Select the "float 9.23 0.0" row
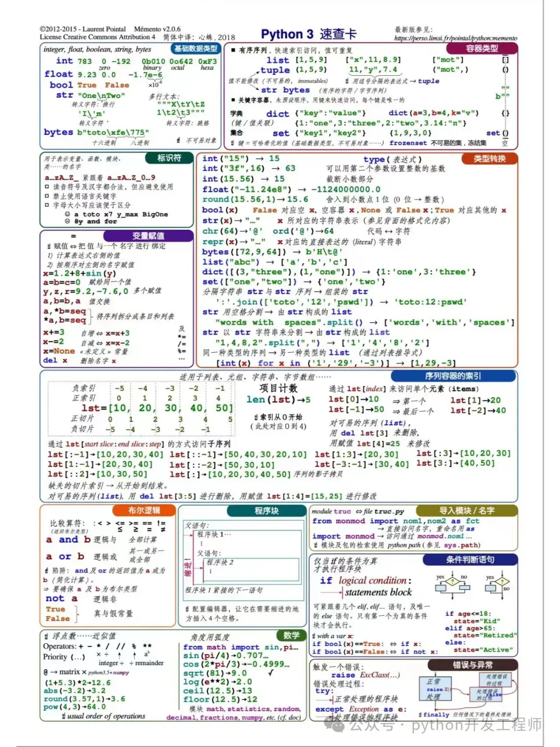Viewport: 560px width, 747px height. click(80, 74)
